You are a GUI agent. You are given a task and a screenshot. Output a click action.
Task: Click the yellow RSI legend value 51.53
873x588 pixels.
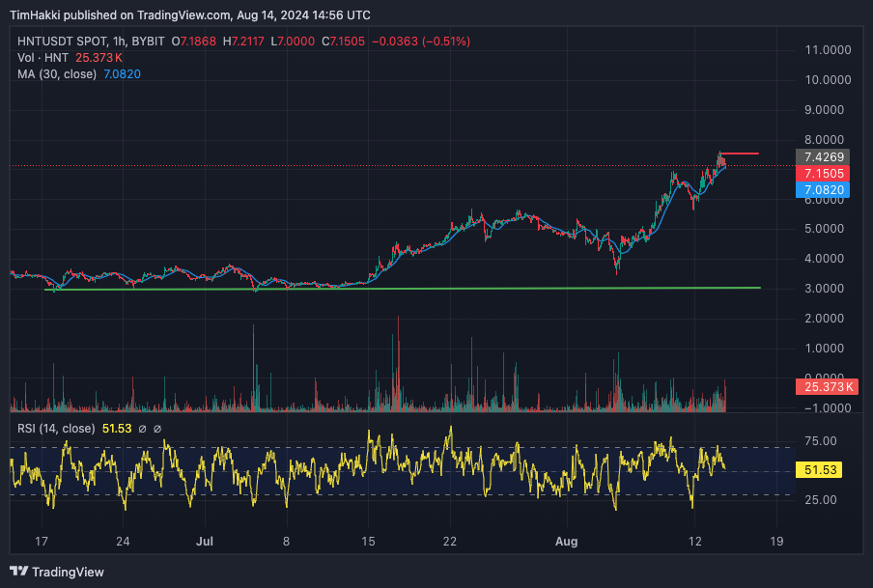click(117, 429)
